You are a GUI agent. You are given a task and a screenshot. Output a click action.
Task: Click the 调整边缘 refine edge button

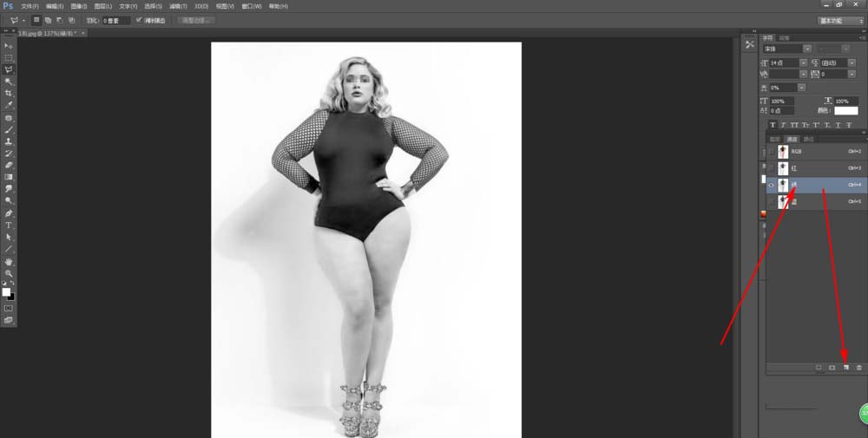pyautogui.click(x=196, y=21)
